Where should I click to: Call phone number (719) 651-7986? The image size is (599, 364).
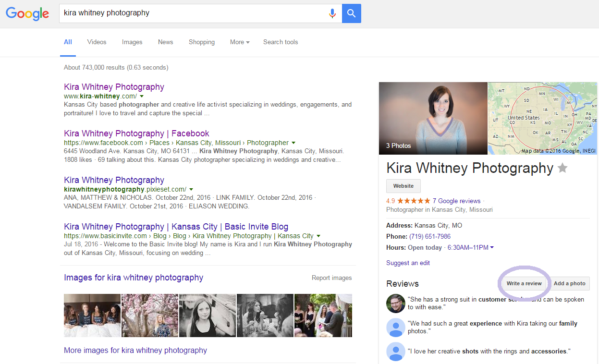pos(430,237)
